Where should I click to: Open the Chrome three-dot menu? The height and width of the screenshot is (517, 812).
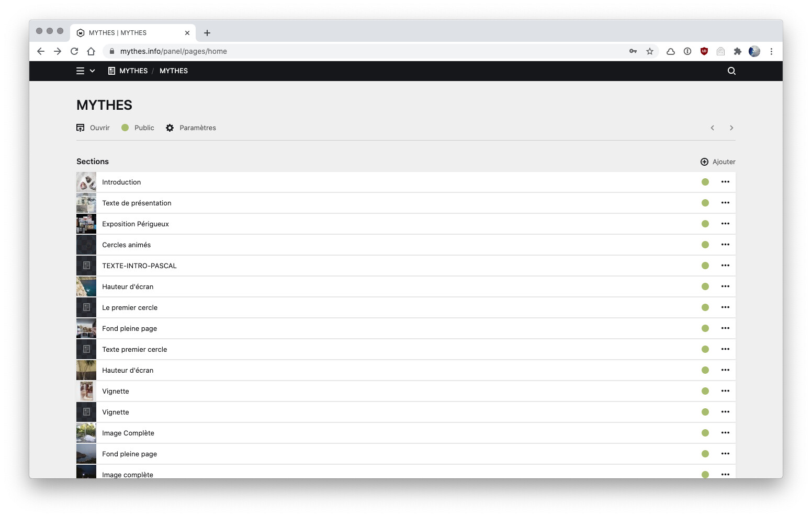pyautogui.click(x=771, y=51)
